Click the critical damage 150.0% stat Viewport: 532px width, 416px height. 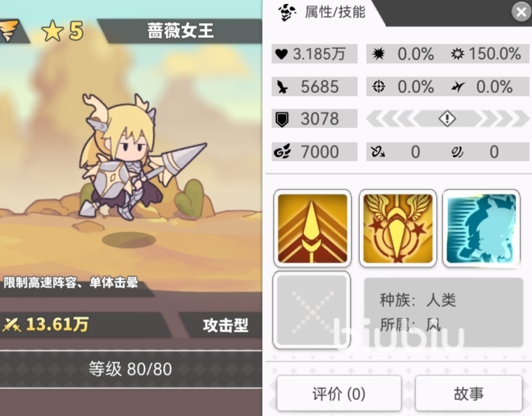click(x=486, y=54)
